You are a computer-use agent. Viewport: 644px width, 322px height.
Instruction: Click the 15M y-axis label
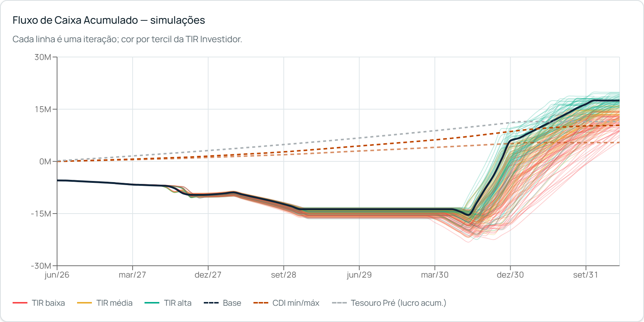pos(43,109)
